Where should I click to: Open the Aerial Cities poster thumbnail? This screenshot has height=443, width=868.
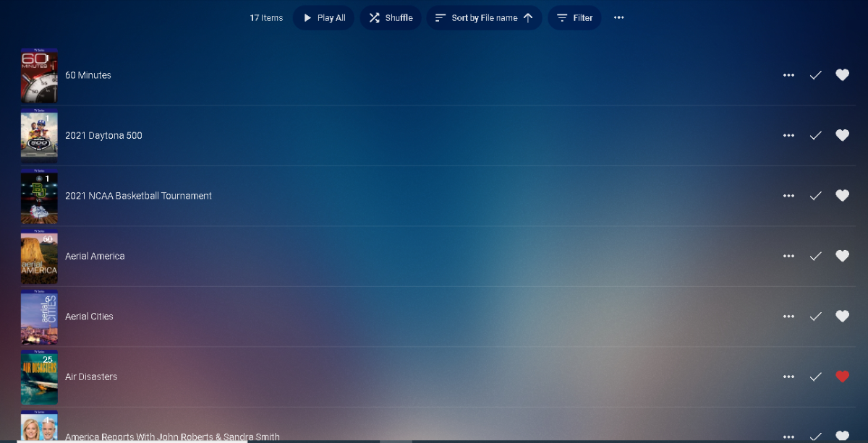coord(39,317)
